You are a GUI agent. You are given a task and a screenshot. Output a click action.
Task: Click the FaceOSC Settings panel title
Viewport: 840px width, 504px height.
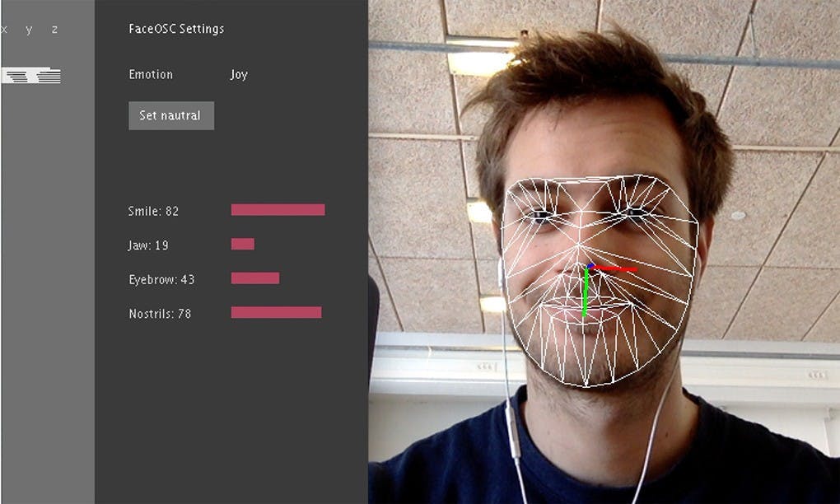[x=176, y=29]
